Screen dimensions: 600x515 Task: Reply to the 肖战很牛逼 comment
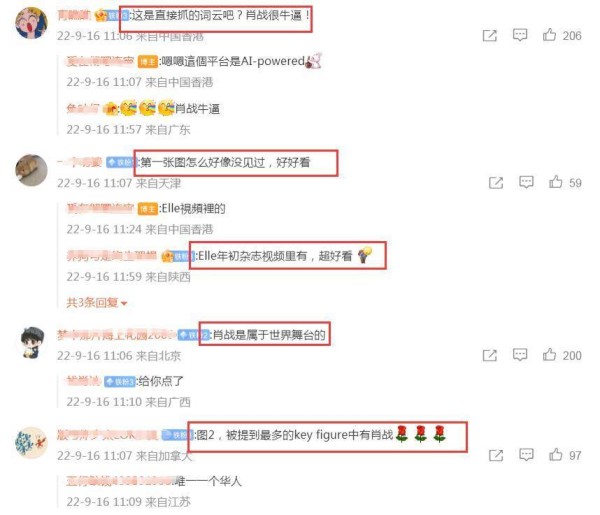pyautogui.click(x=520, y=35)
